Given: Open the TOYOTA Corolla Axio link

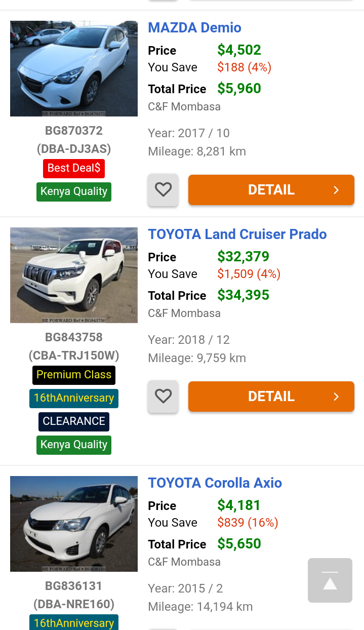Looking at the screenshot, I should [x=215, y=483].
